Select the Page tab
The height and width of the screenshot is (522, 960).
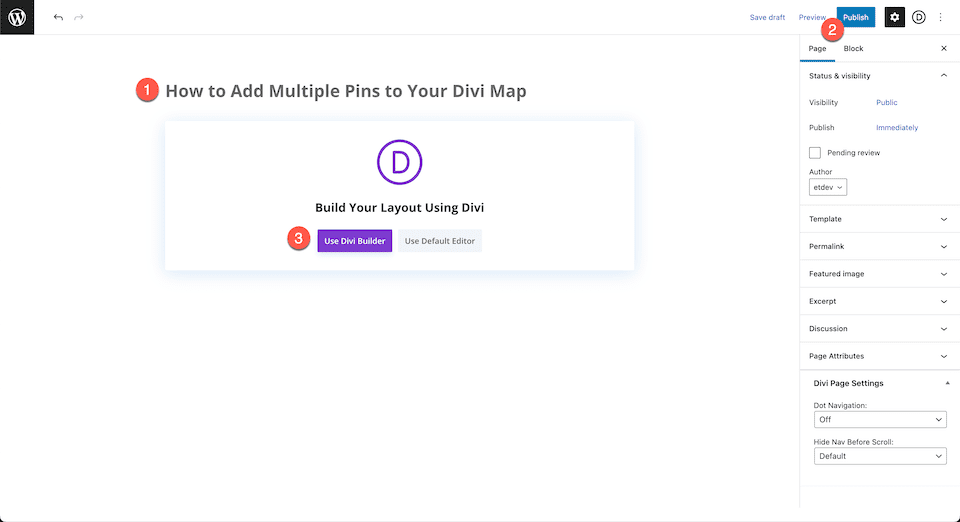pyautogui.click(x=818, y=48)
